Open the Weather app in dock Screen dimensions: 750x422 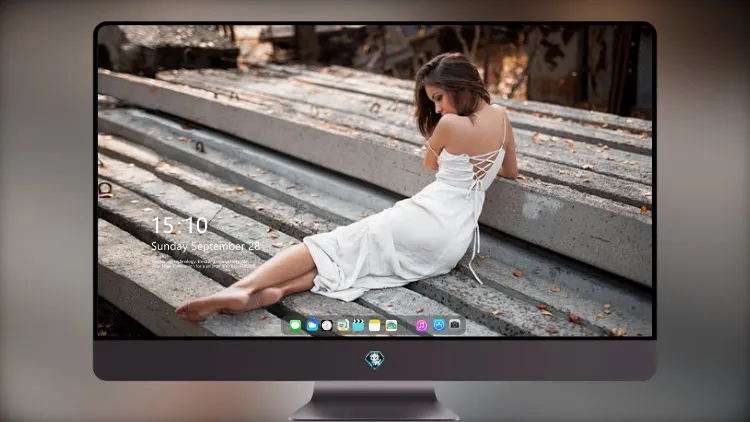click(312, 326)
